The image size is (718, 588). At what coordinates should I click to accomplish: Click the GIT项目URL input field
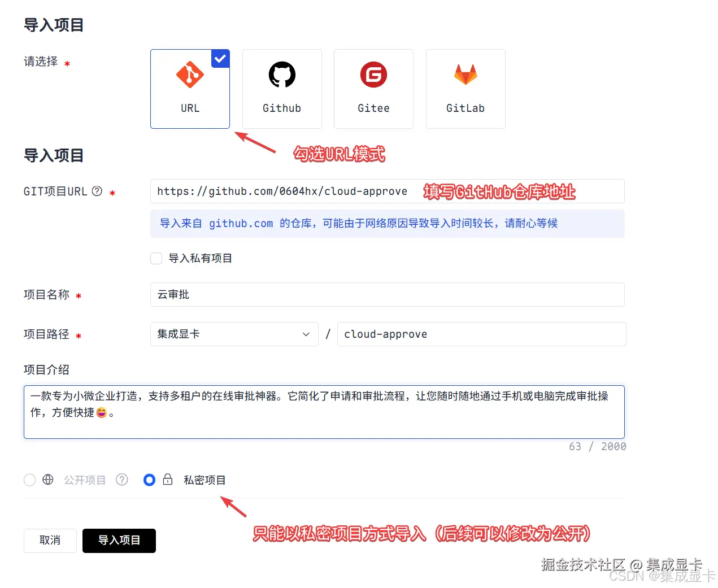pos(387,191)
